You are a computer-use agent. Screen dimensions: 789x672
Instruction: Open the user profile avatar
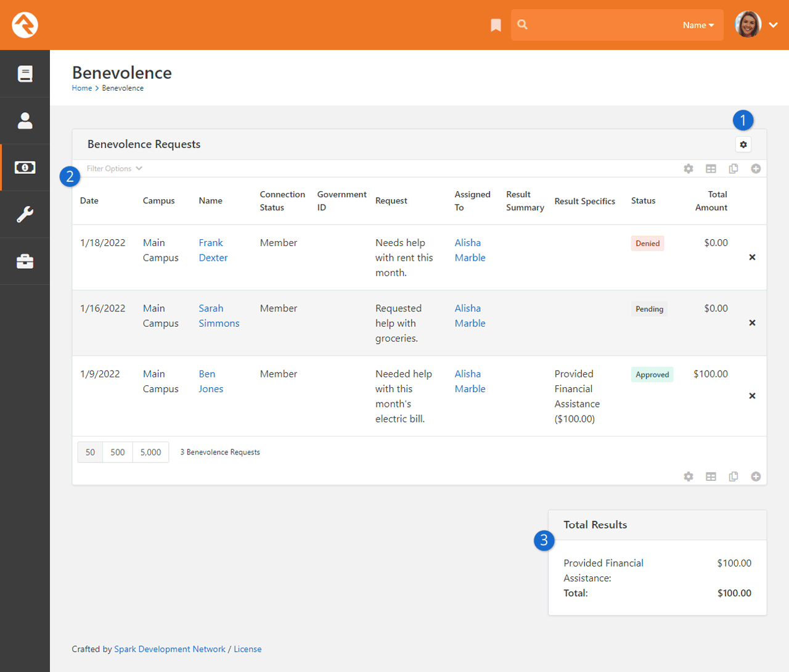pos(748,25)
